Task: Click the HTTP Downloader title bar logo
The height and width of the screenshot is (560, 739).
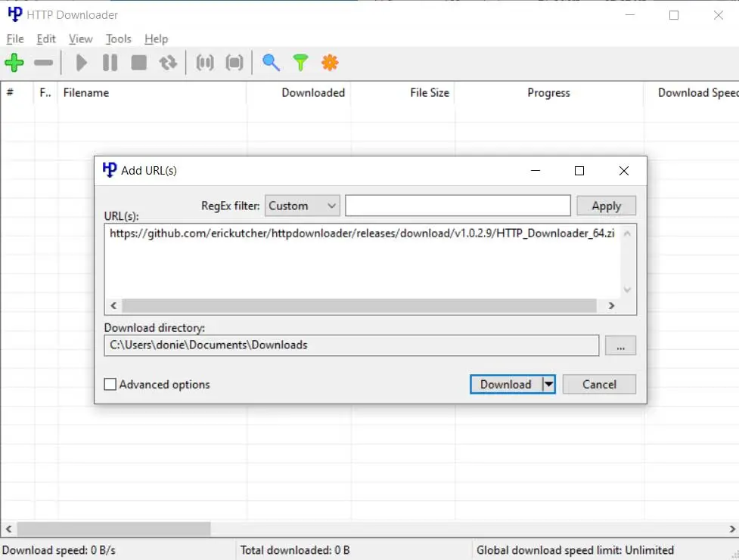Action: (15, 14)
